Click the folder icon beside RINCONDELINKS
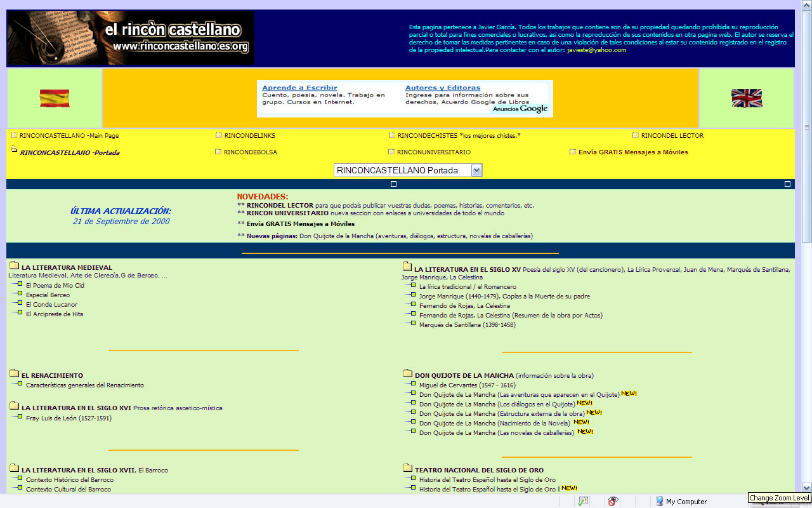 [x=219, y=135]
